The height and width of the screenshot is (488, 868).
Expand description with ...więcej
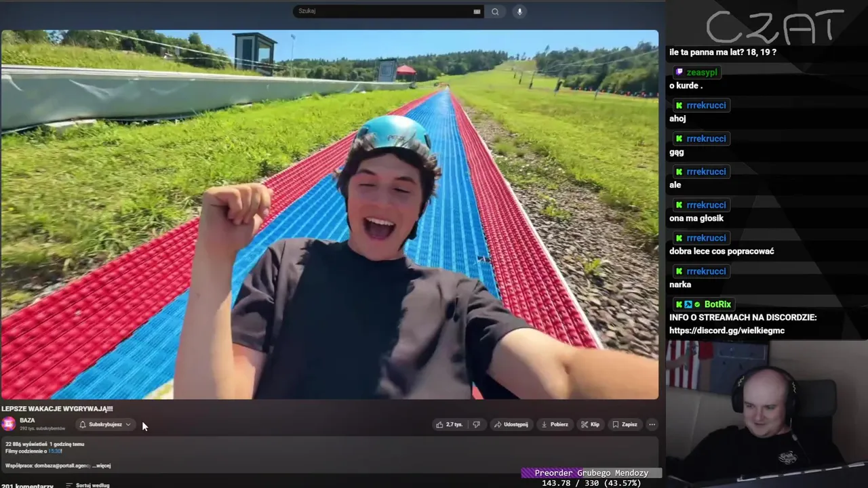click(102, 466)
